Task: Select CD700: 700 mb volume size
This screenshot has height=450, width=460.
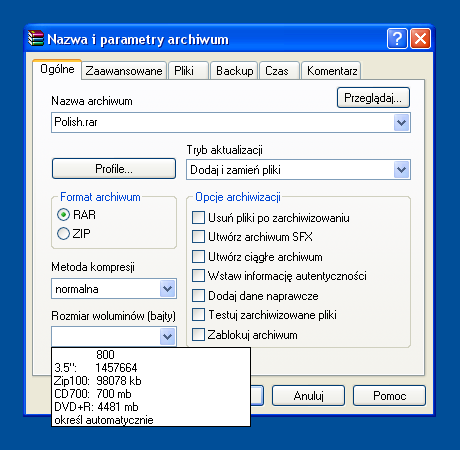Action: pyautogui.click(x=151, y=394)
